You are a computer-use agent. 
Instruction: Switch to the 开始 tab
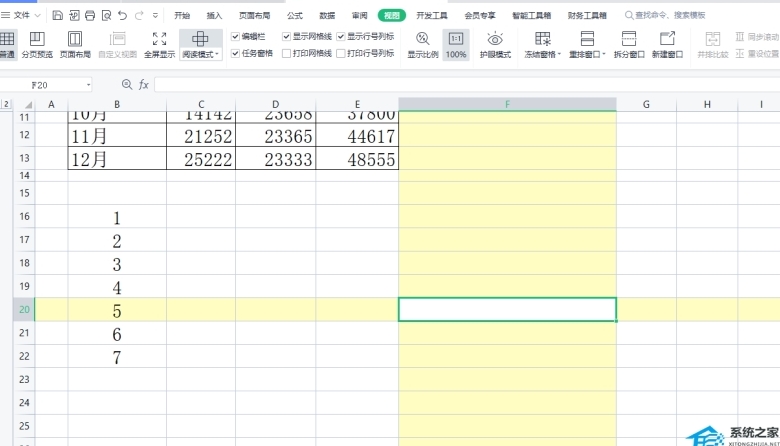pyautogui.click(x=182, y=15)
